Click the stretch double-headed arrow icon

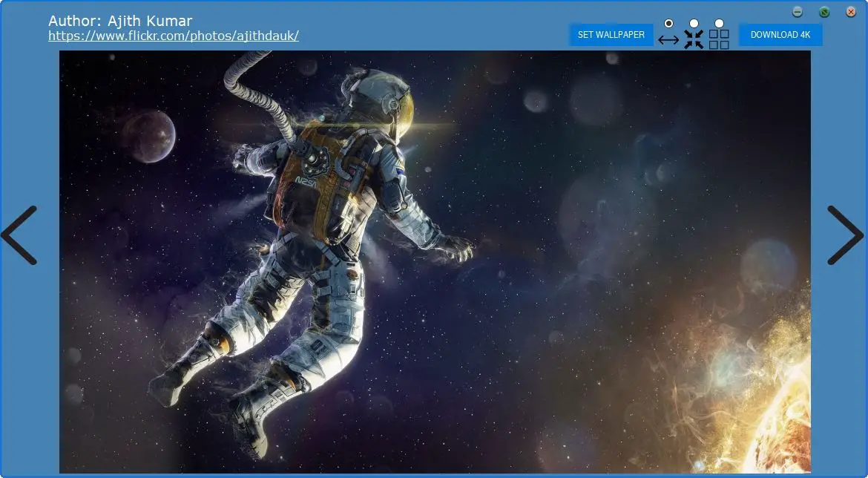[668, 40]
